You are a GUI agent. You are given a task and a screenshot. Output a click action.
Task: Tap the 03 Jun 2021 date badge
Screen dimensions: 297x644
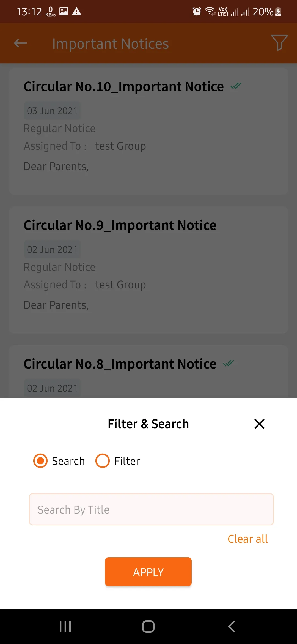tap(52, 111)
